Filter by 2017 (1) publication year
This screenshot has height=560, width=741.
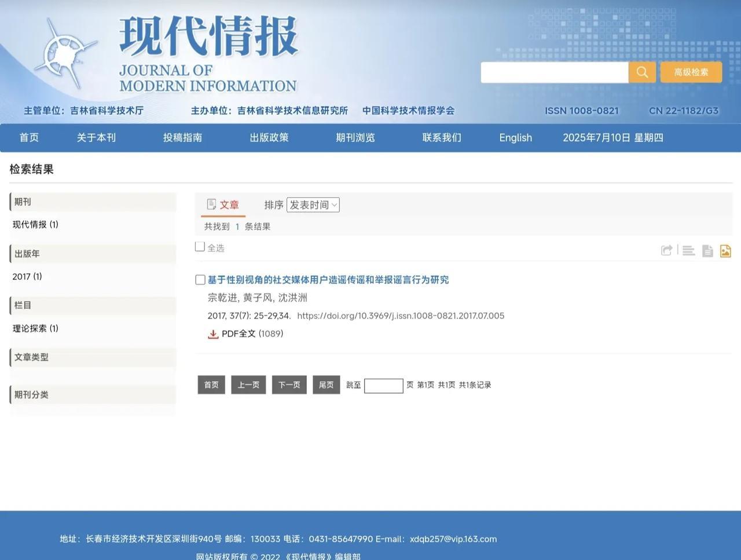(27, 277)
